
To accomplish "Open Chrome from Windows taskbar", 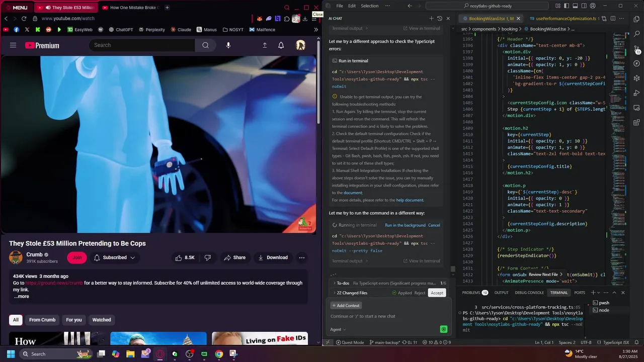I will 219,354.
